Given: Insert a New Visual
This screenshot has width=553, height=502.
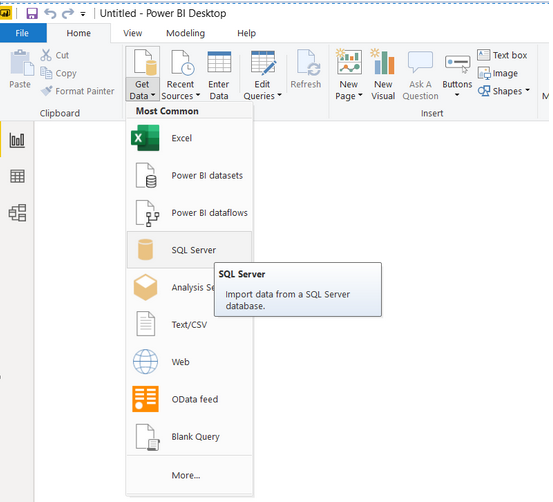Looking at the screenshot, I should 383,74.
